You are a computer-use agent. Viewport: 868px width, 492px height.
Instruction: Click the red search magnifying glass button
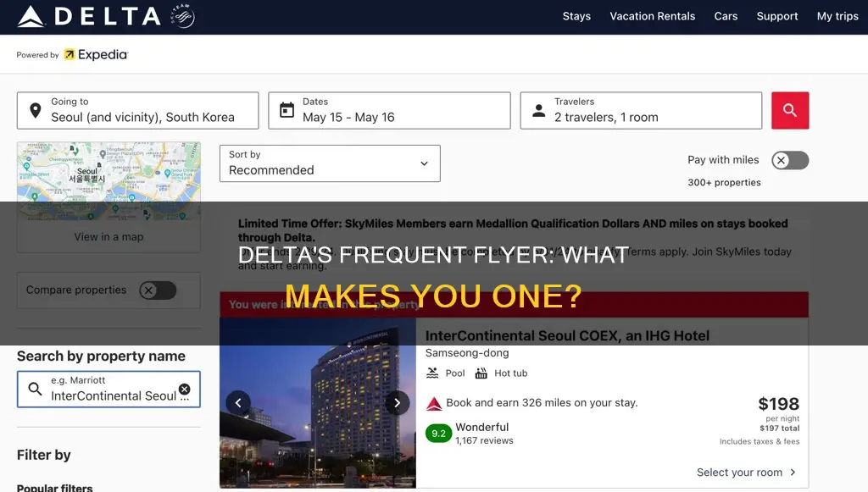pyautogui.click(x=789, y=110)
